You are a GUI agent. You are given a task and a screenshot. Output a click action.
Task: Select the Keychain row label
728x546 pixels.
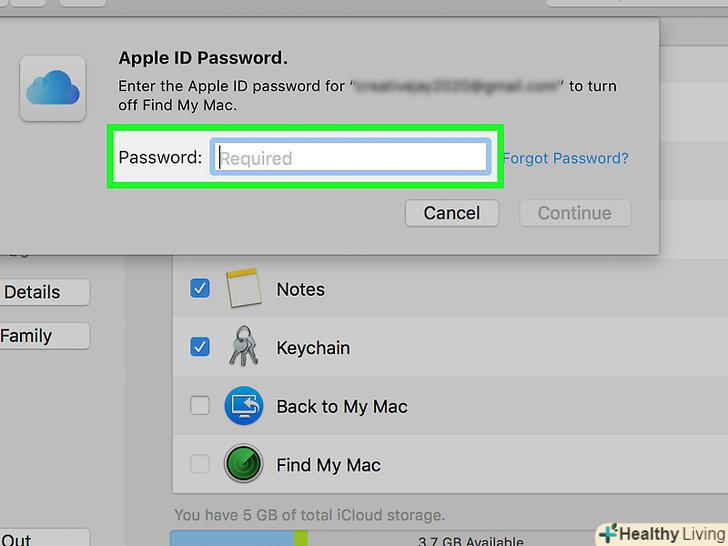(x=313, y=348)
